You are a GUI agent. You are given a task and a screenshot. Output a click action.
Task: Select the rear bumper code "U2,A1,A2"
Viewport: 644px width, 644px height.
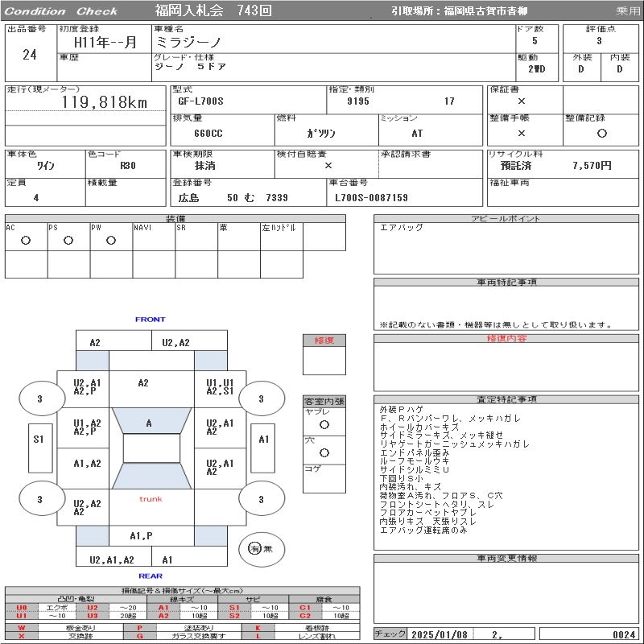tap(112, 559)
